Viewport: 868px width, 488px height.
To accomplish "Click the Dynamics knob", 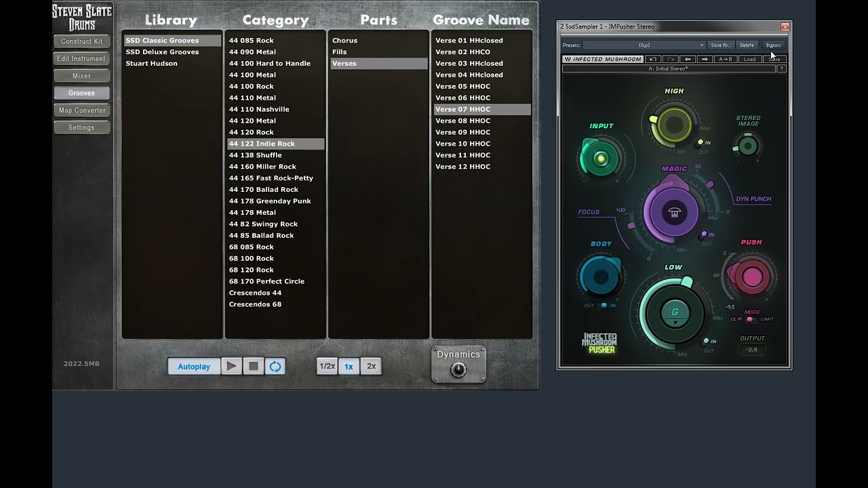I will point(458,370).
